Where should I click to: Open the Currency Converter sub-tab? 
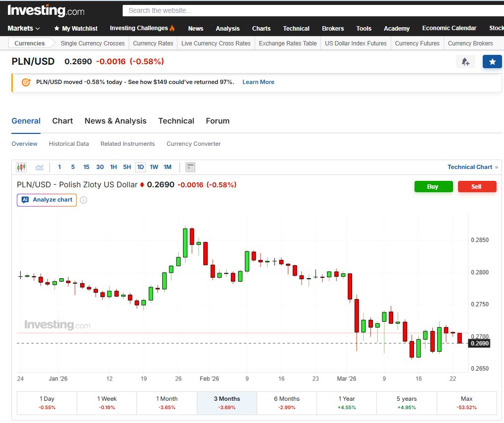(193, 144)
